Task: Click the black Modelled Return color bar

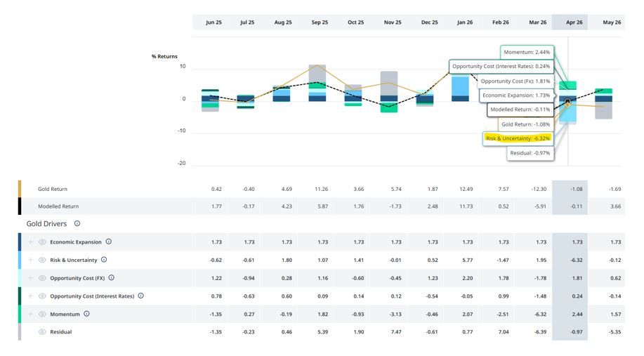Action: (19, 206)
